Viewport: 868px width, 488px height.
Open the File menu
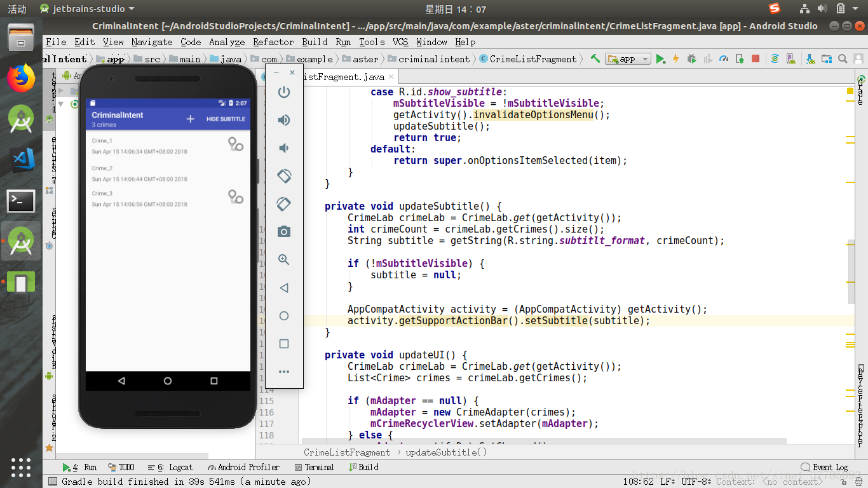click(56, 42)
